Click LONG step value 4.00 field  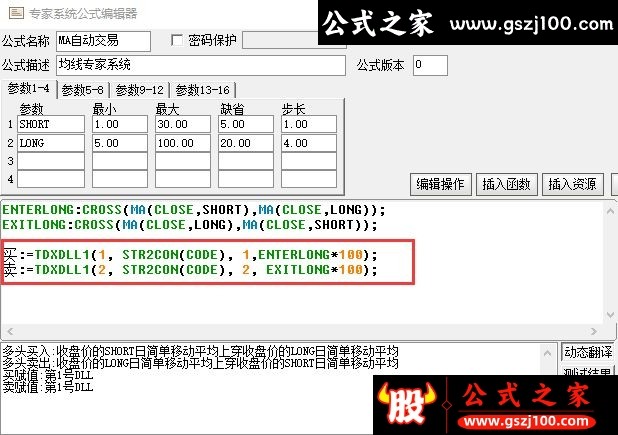(309, 143)
